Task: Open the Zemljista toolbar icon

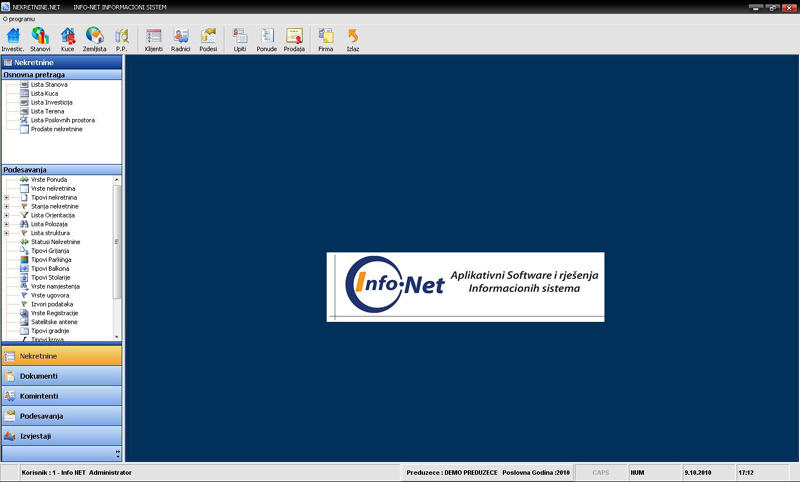Action: pos(94,40)
